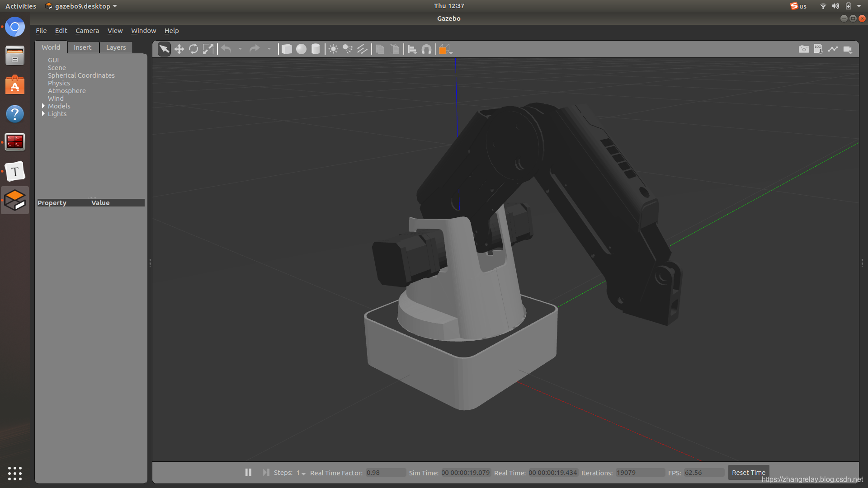Insert a box shape
868x488 pixels.
point(287,49)
